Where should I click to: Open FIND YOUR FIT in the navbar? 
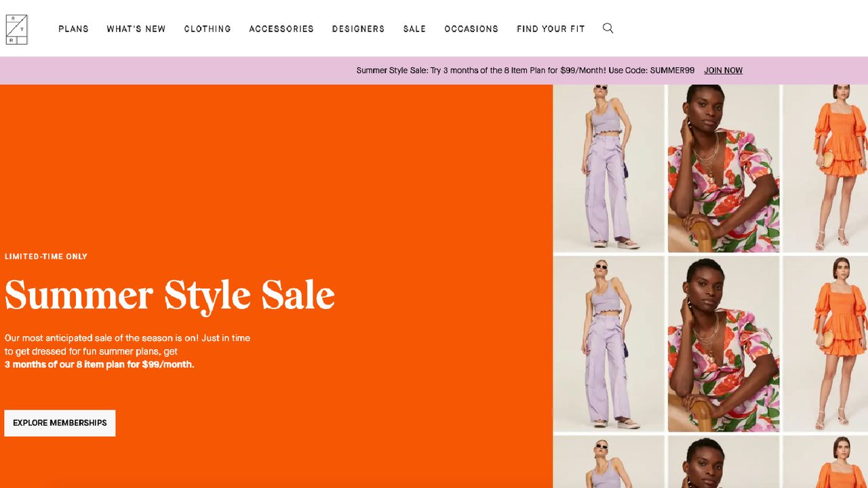point(551,28)
